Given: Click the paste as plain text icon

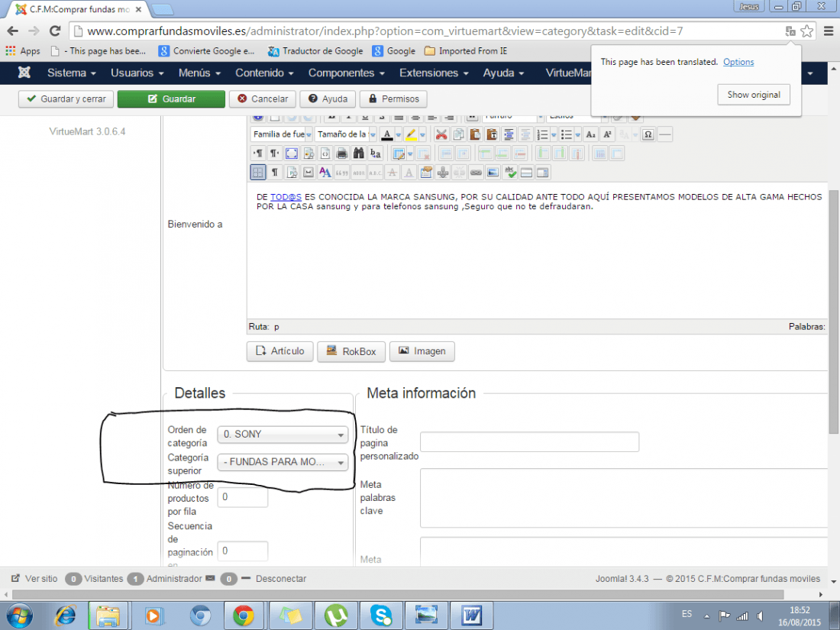Looking at the screenshot, I should [x=492, y=134].
